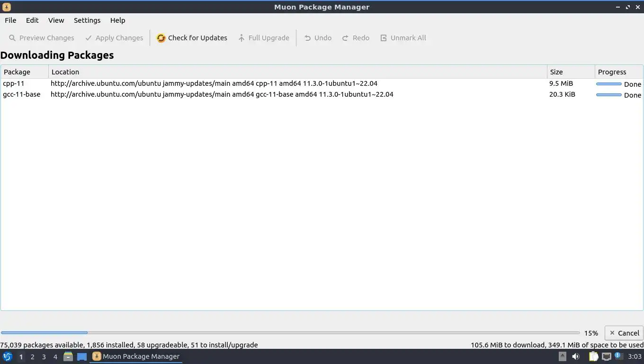Screen dimensions: 644x364
Task: Switch to workspace 3
Action: click(44, 356)
